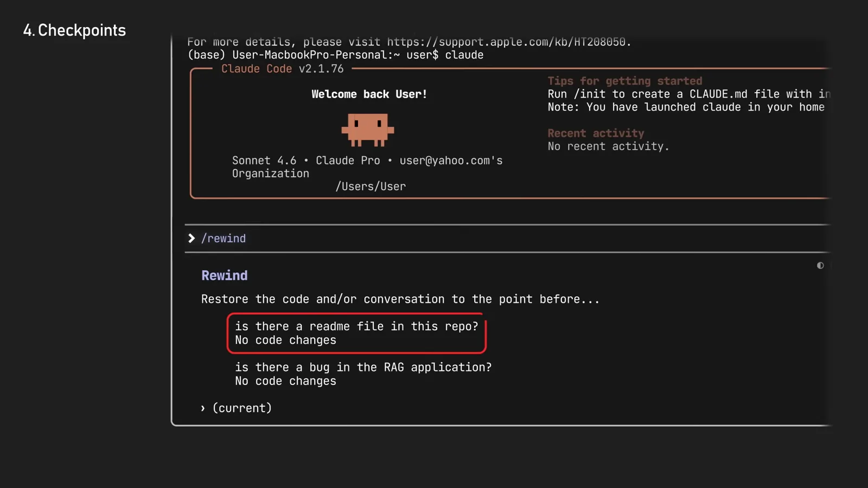Click the shell prompt line running claude
Viewport: 868px width, 488px height.
click(x=335, y=55)
